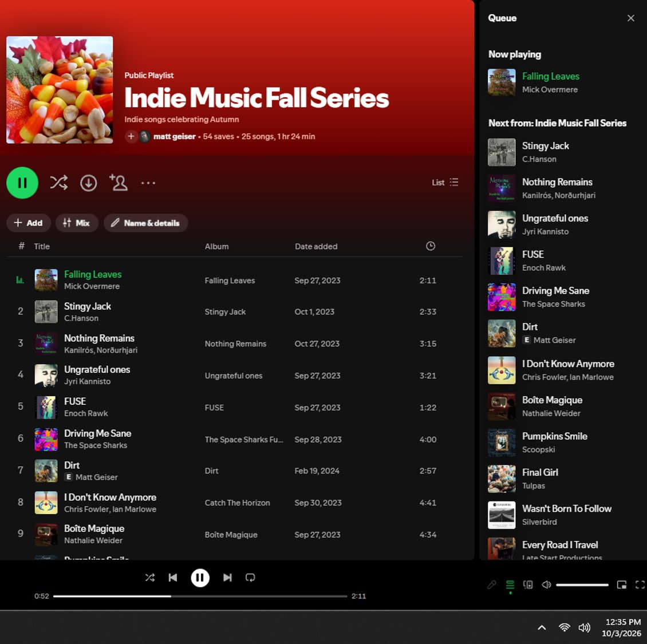
Task: Click Dirt title in track row 7
Action: [72, 465]
